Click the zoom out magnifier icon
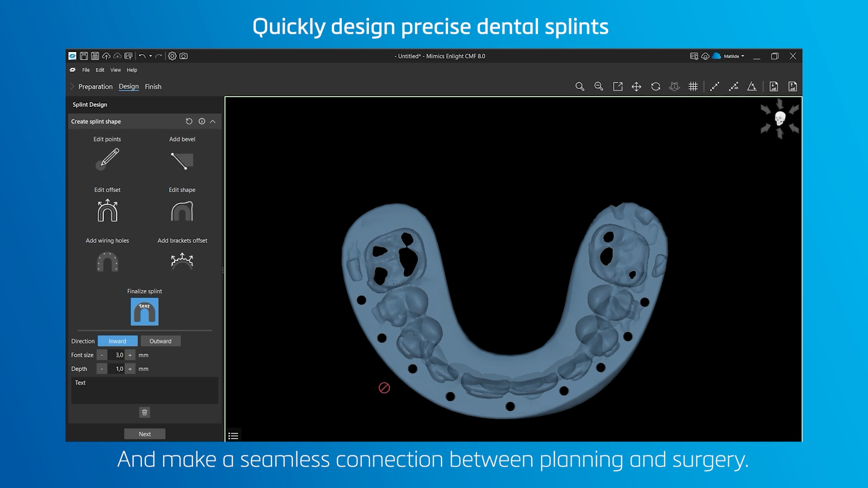 (x=599, y=87)
